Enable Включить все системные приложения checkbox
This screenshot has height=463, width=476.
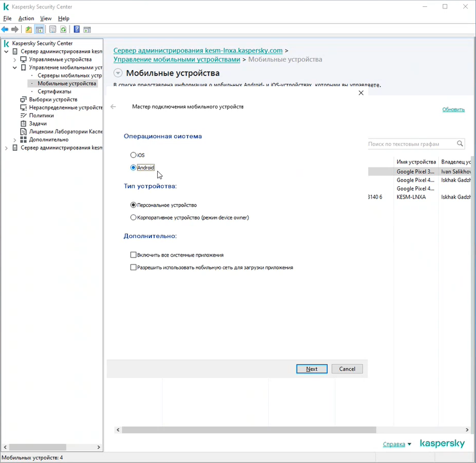133,255
